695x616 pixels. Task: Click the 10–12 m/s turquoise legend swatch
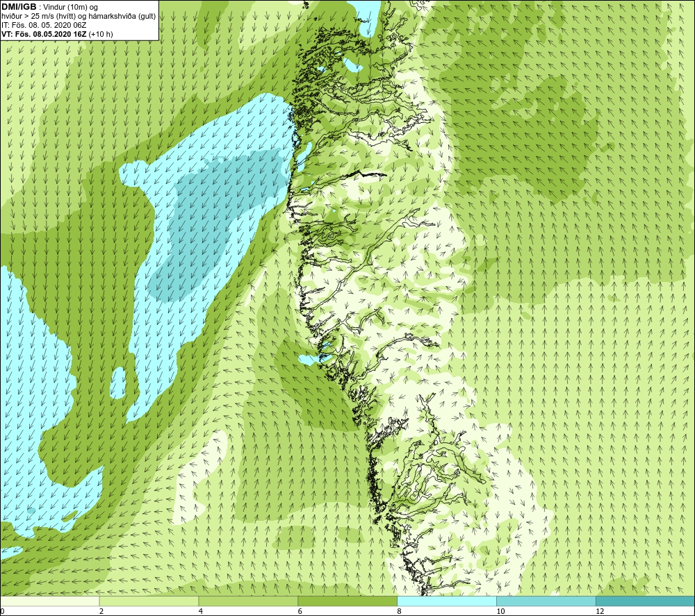[x=546, y=601]
